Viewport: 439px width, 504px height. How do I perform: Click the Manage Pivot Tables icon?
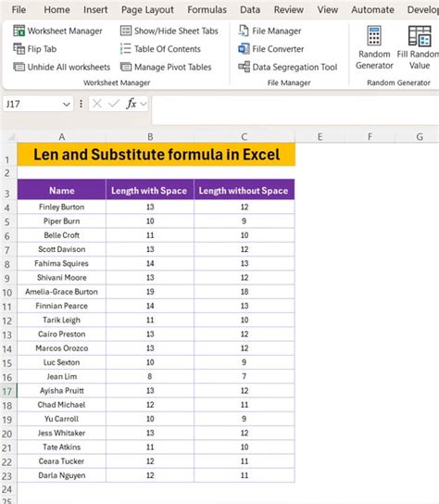[126, 67]
